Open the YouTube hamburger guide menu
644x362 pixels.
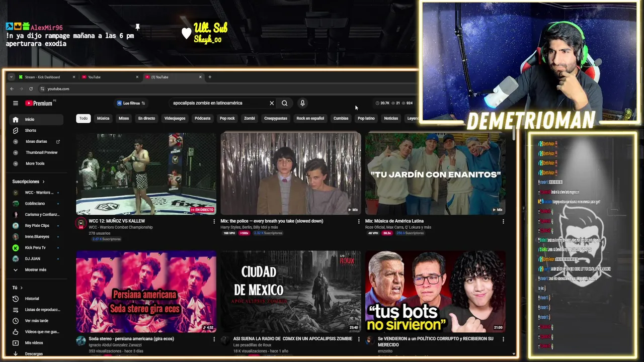16,103
